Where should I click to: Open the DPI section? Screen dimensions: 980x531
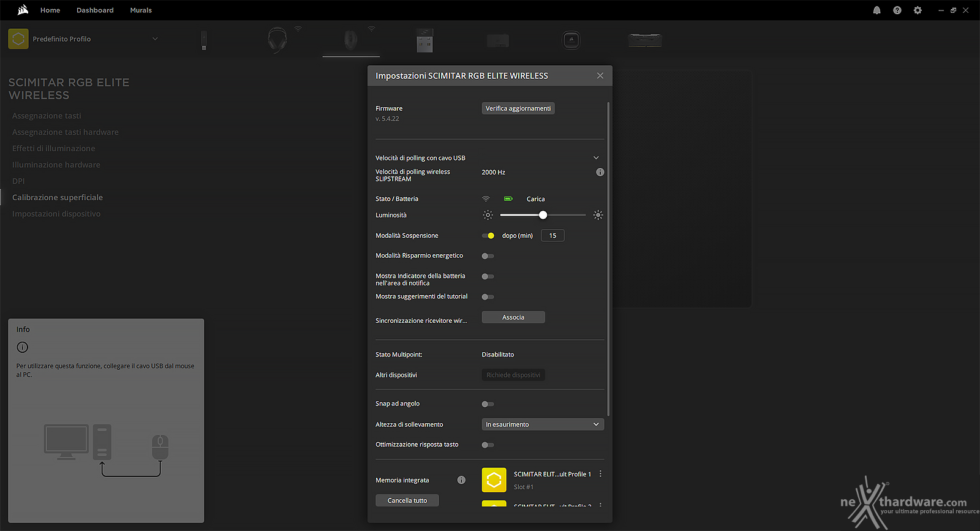(x=18, y=181)
